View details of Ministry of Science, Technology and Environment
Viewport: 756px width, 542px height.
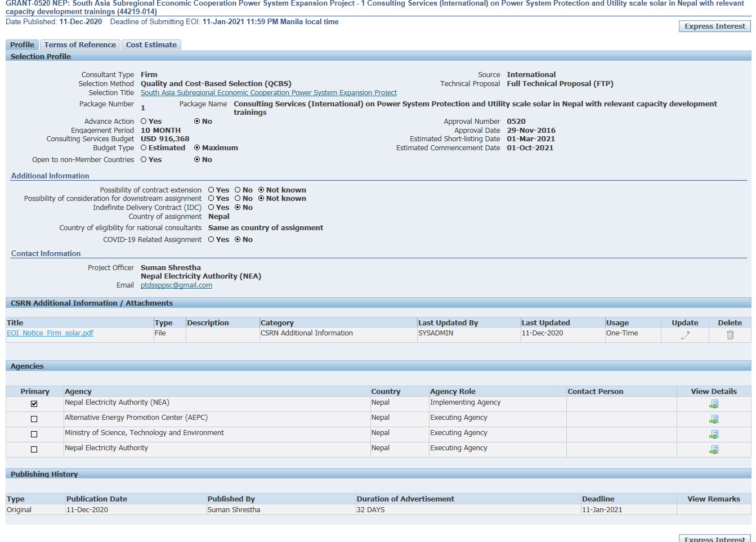tap(714, 435)
